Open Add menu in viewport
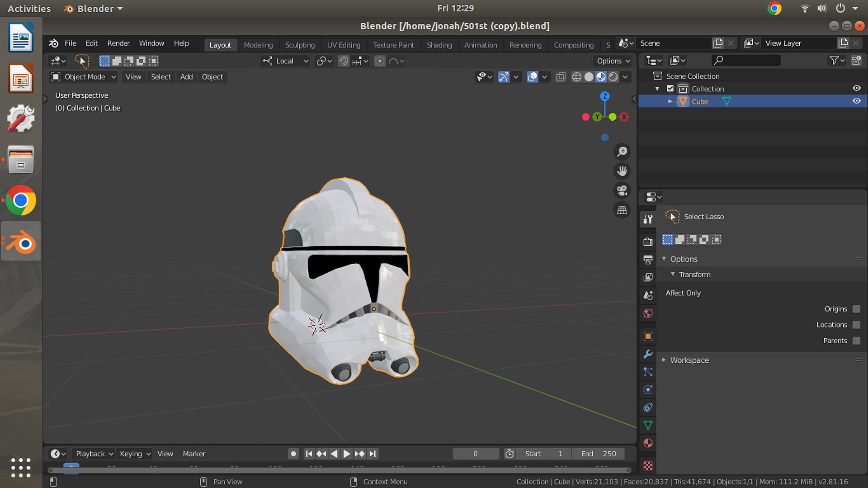 (x=186, y=77)
